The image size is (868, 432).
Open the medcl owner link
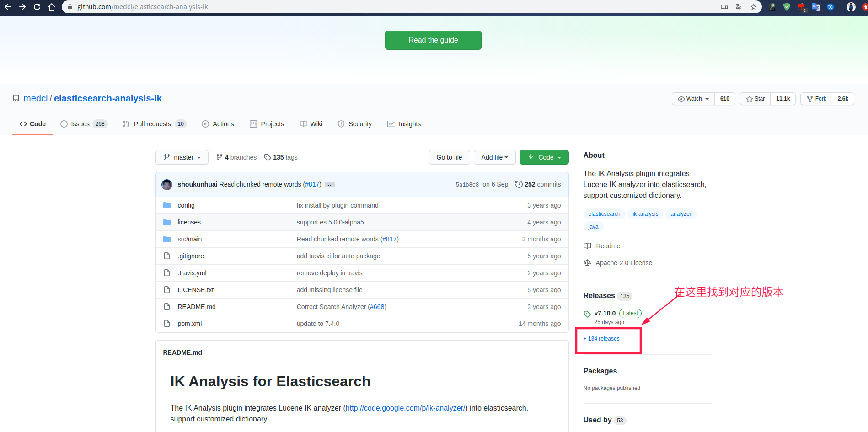[36, 98]
